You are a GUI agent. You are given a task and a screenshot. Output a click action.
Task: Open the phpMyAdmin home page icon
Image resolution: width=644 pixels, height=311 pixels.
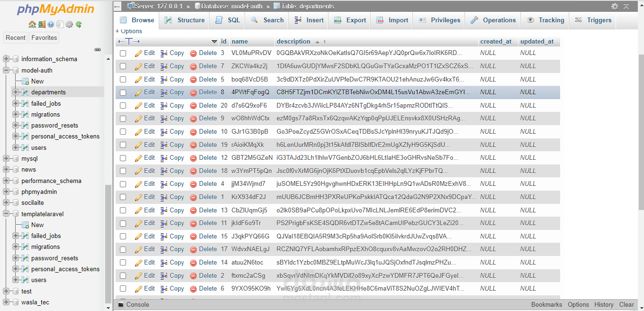coord(32,24)
